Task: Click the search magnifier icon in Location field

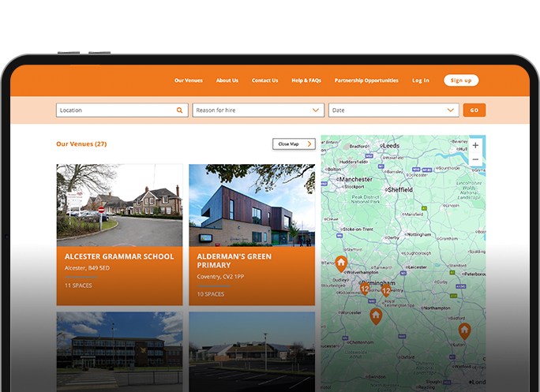Action: [180, 110]
